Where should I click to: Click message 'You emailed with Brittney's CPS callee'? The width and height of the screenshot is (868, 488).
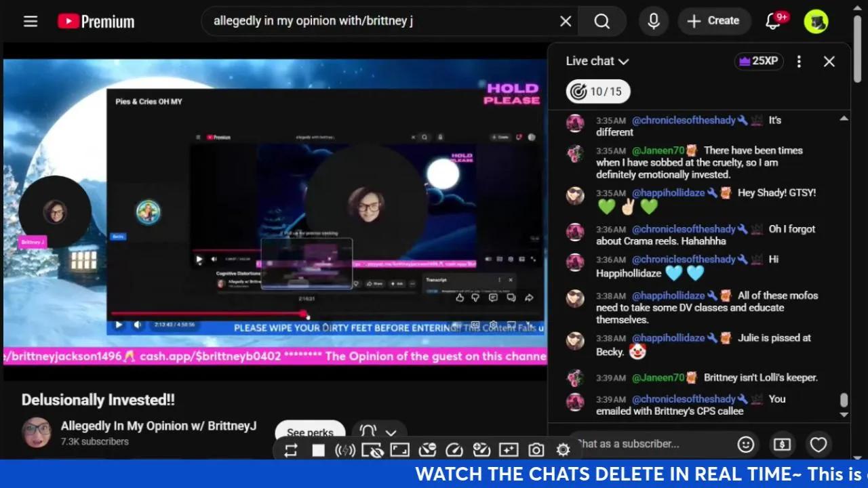[690, 405]
